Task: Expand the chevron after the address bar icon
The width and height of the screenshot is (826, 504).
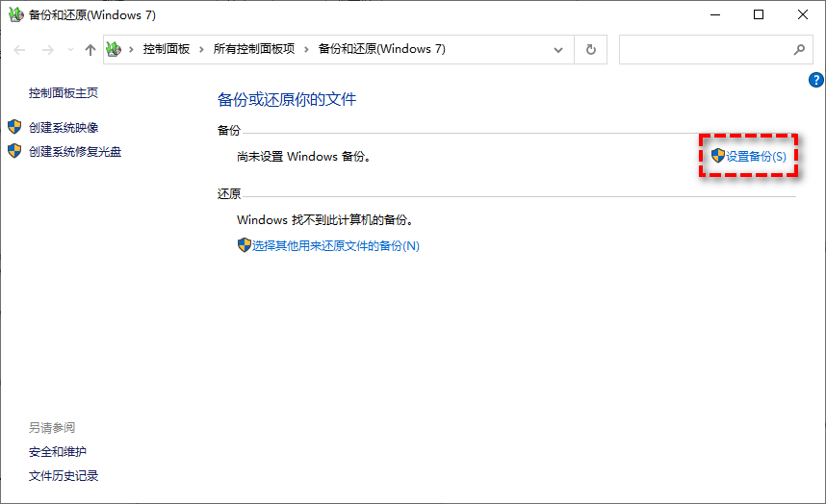Action: pyautogui.click(x=131, y=49)
